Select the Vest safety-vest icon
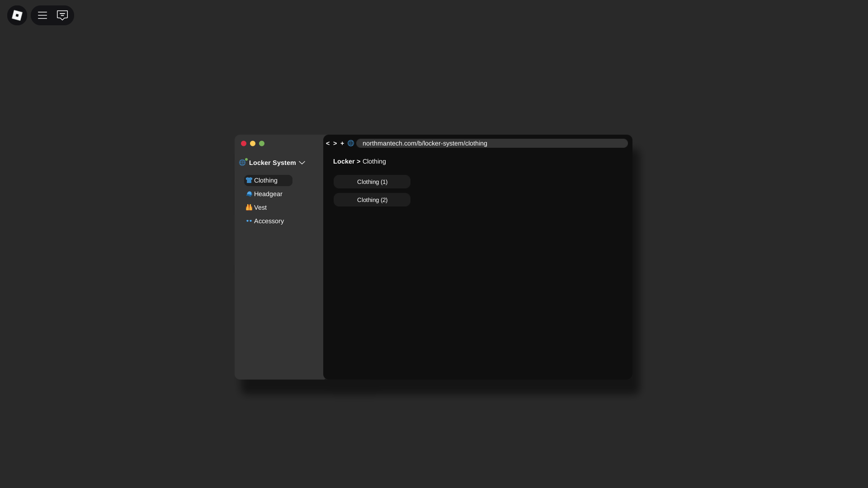Screen dimensions: 868x488 tap(250, 207)
